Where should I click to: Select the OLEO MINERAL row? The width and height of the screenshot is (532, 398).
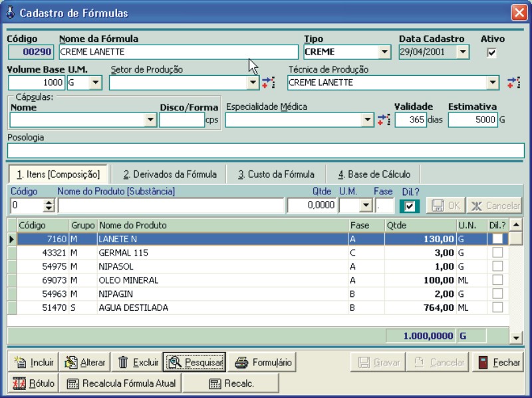263,280
